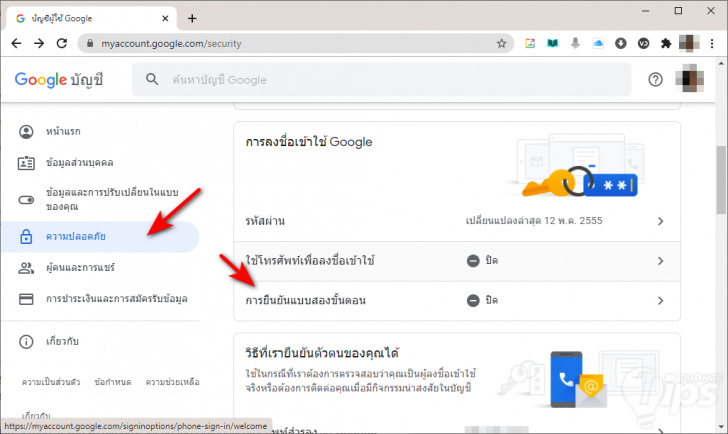Click the chevron on the รหัสผ่าน row
The image size is (728, 434).
click(660, 221)
